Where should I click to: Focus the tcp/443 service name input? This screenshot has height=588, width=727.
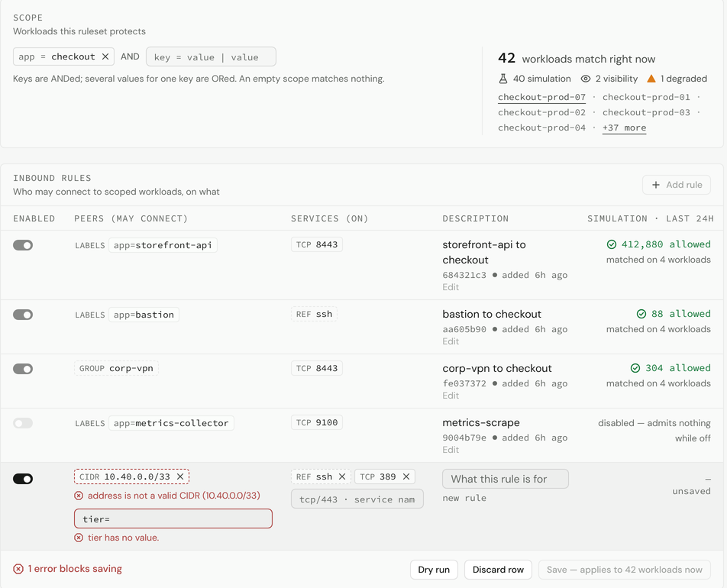[357, 499]
